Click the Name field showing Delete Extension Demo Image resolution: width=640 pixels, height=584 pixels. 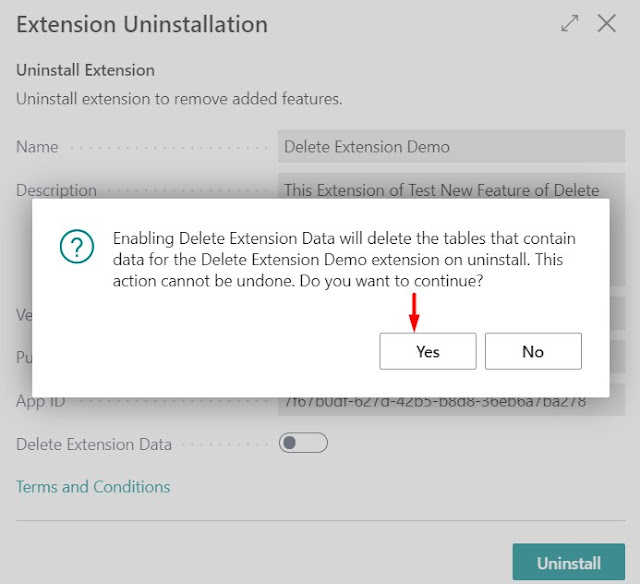[451, 147]
